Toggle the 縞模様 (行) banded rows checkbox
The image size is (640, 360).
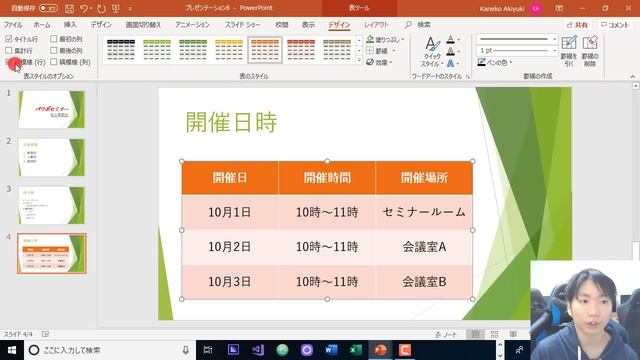click(x=9, y=62)
